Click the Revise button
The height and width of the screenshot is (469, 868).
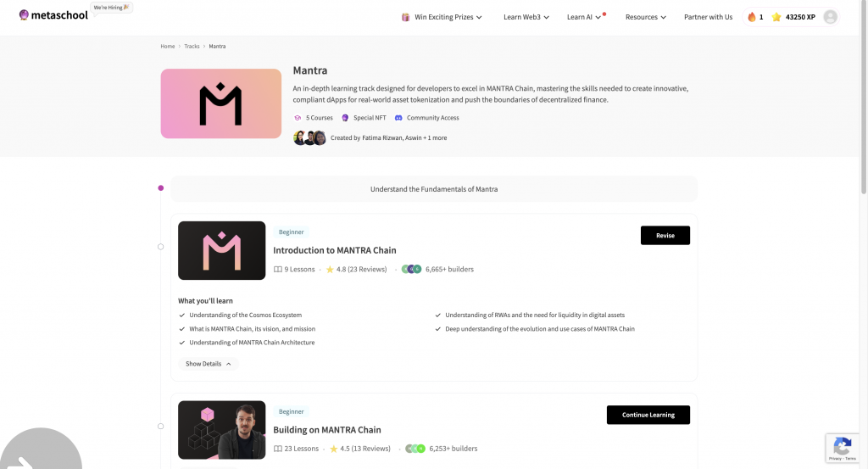click(665, 235)
